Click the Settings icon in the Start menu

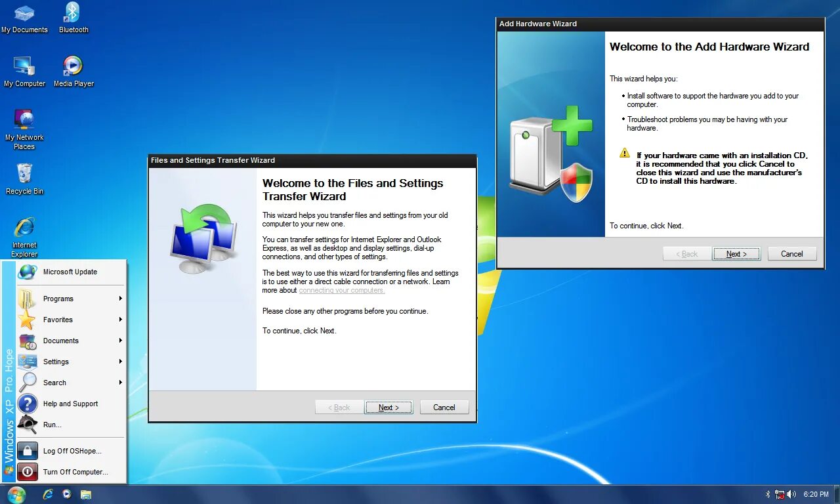click(27, 362)
